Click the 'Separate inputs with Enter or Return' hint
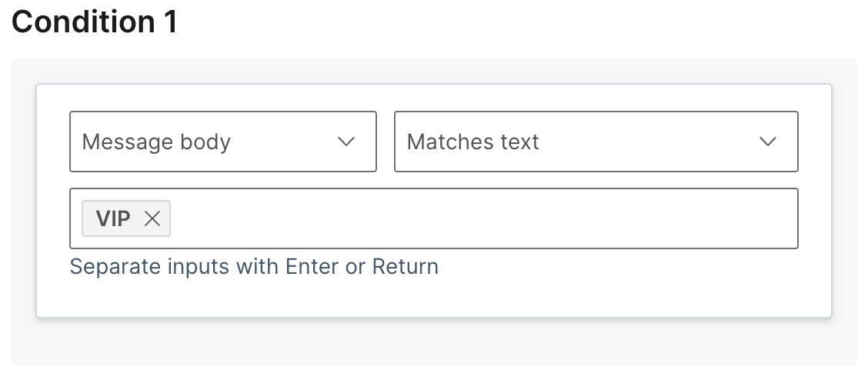868x380 pixels. click(x=254, y=267)
